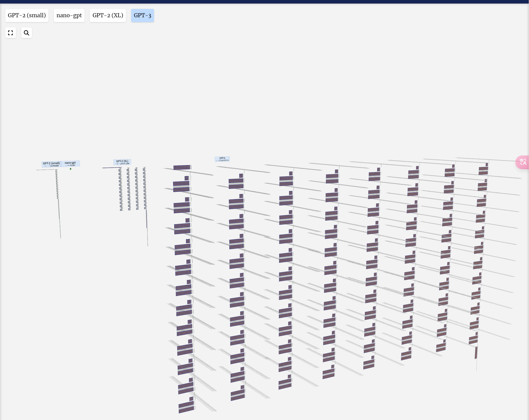Click the GPT-2 (small) vertical layer stack
The width and height of the screenshot is (529, 420).
[57, 184]
